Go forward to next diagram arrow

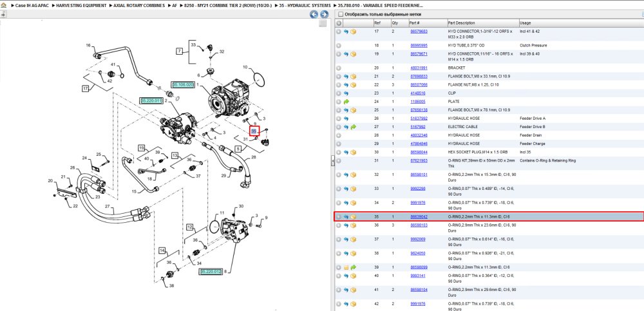point(324,14)
